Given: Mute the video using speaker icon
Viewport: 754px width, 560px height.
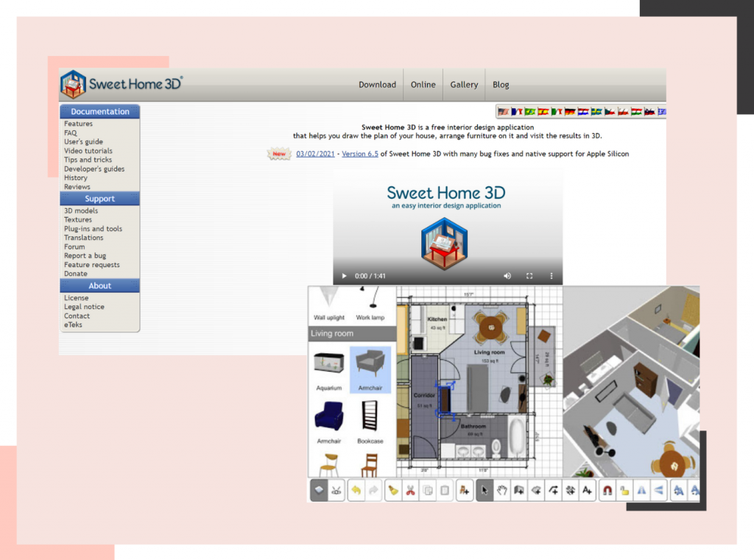Looking at the screenshot, I should [x=507, y=276].
